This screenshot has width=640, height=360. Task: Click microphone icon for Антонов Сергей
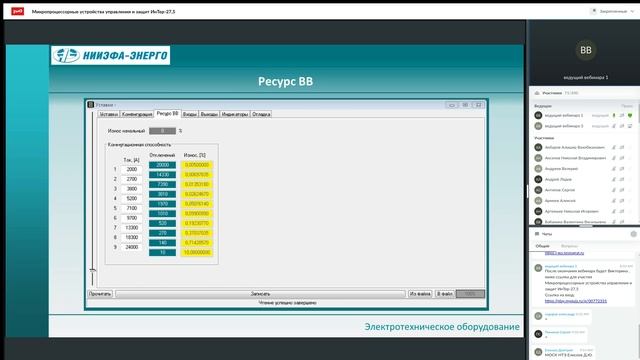point(613,190)
